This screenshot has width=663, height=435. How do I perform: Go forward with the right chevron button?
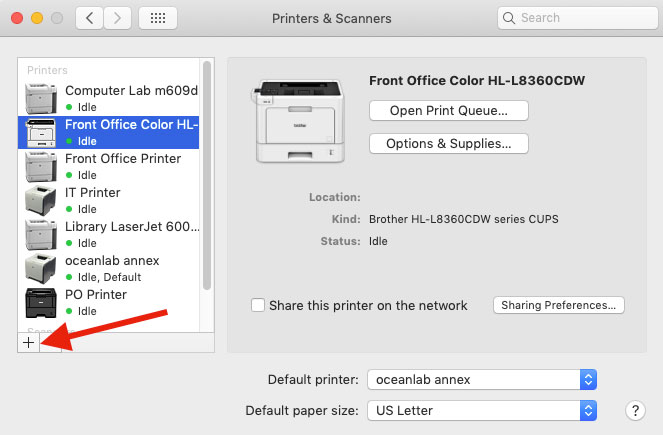pyautogui.click(x=118, y=18)
